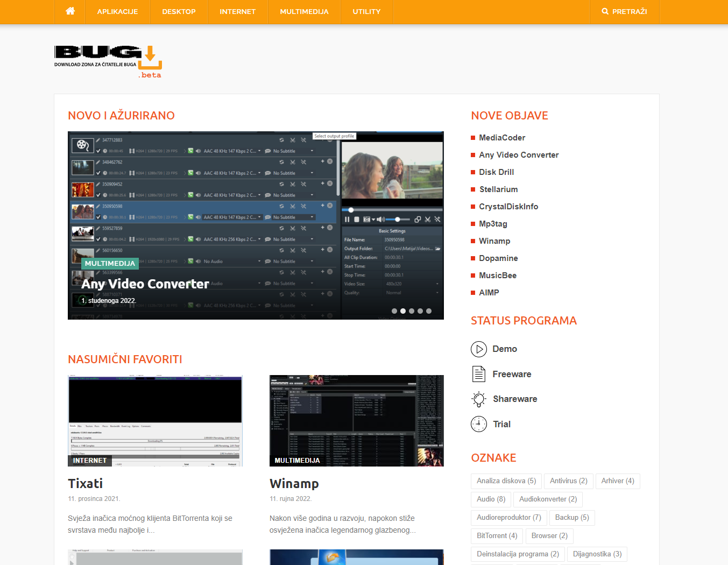This screenshot has height=565, width=728.
Task: Select the second slider pagination dot
Action: point(403,311)
